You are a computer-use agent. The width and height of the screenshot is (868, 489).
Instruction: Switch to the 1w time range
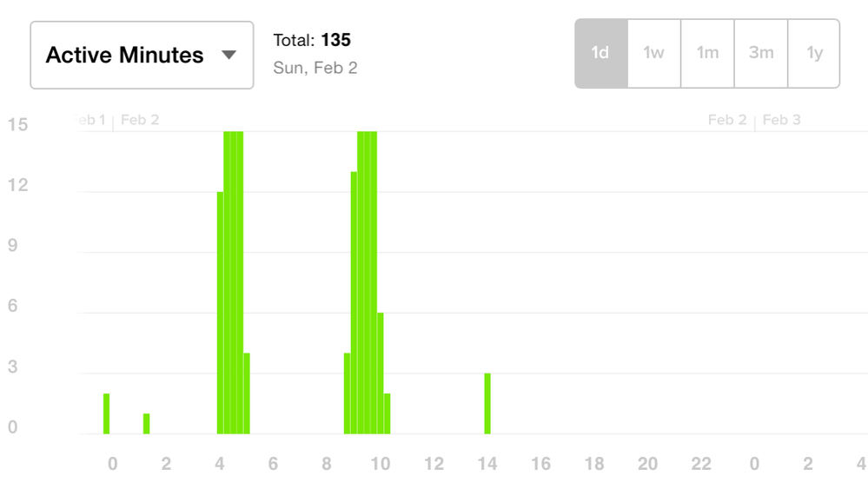[x=653, y=53]
